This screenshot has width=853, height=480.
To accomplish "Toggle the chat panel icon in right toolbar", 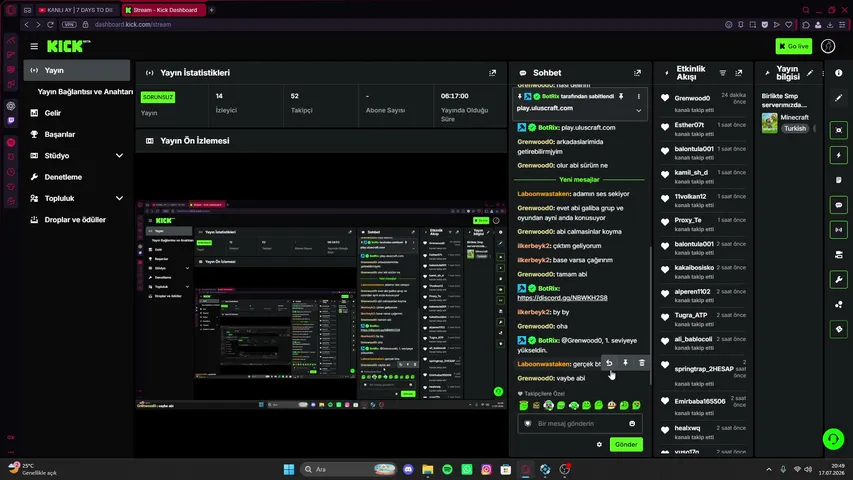I will [838, 205].
